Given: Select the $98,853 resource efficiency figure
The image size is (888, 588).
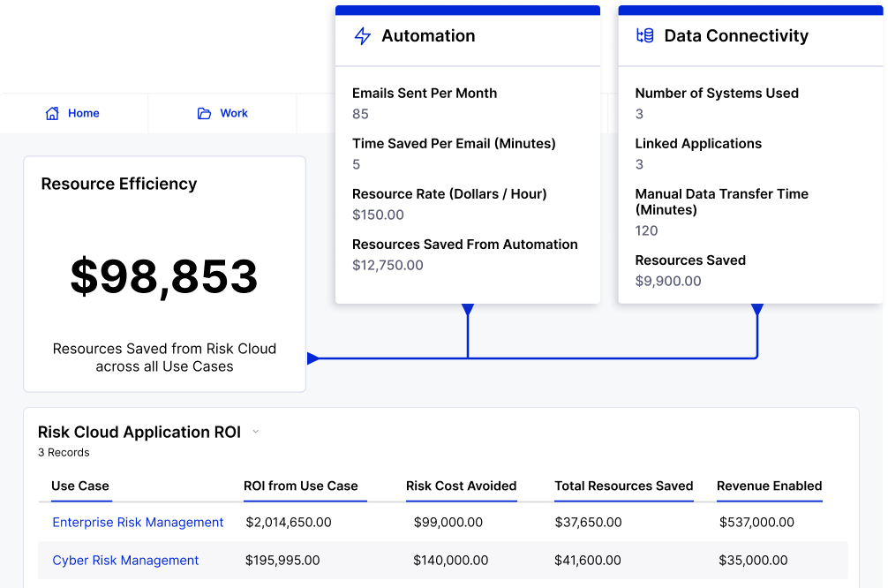Looking at the screenshot, I should (164, 276).
